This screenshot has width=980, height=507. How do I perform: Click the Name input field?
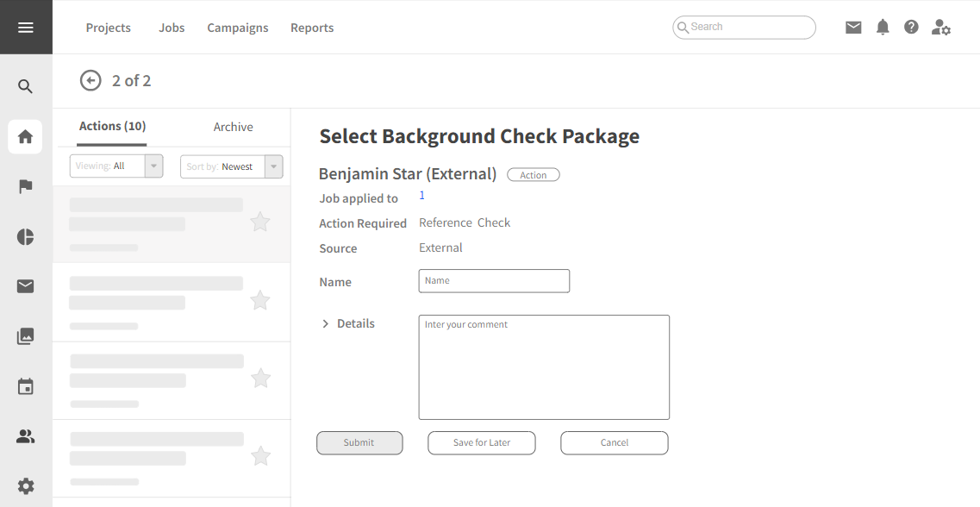pos(494,281)
